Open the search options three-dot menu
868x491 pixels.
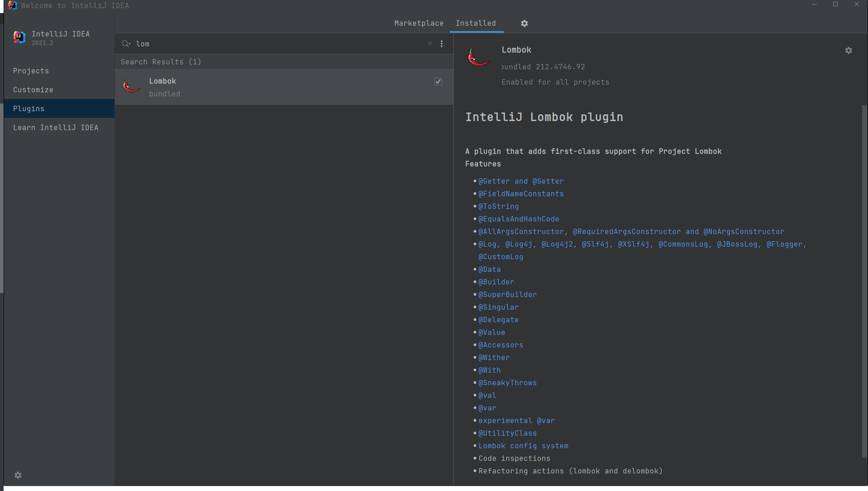click(442, 44)
